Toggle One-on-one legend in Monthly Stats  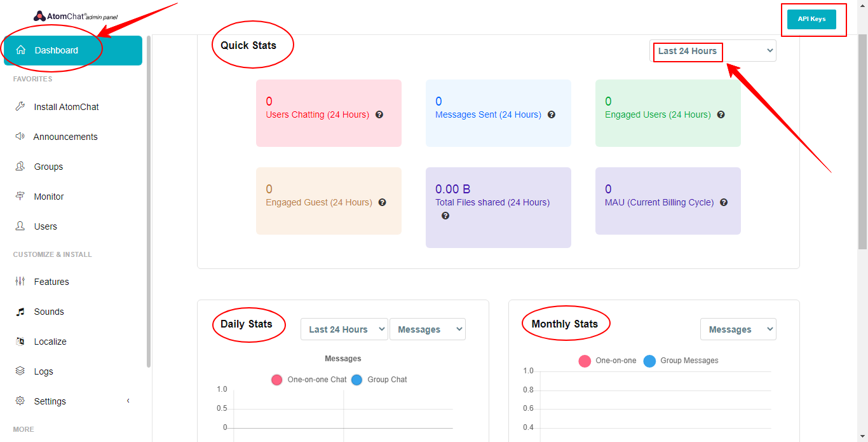point(607,361)
